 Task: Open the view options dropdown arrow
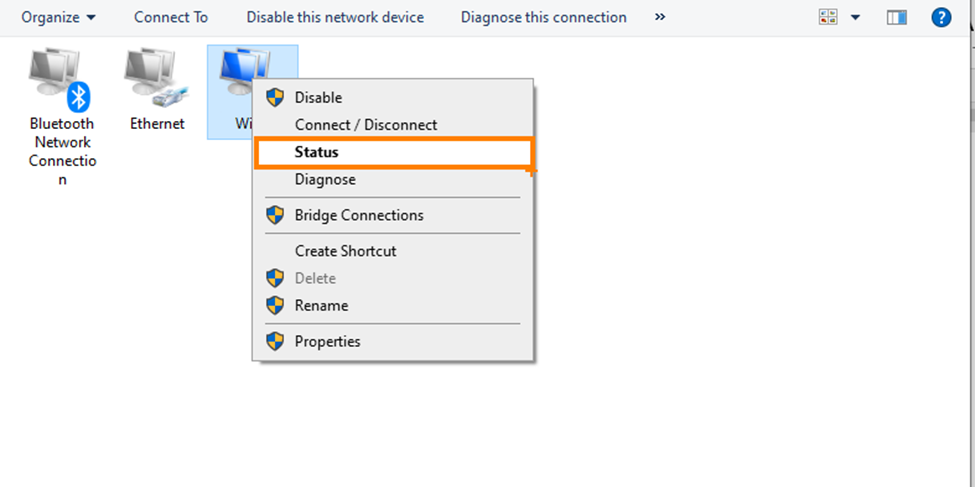855,17
